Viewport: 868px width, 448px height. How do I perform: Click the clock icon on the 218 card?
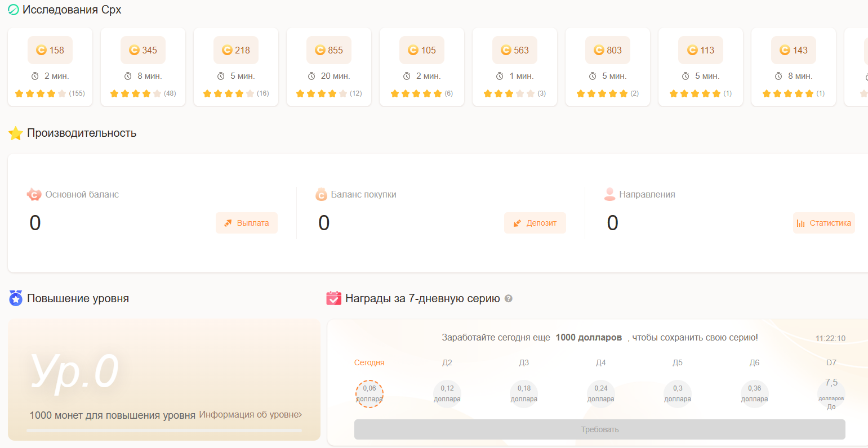(x=221, y=76)
